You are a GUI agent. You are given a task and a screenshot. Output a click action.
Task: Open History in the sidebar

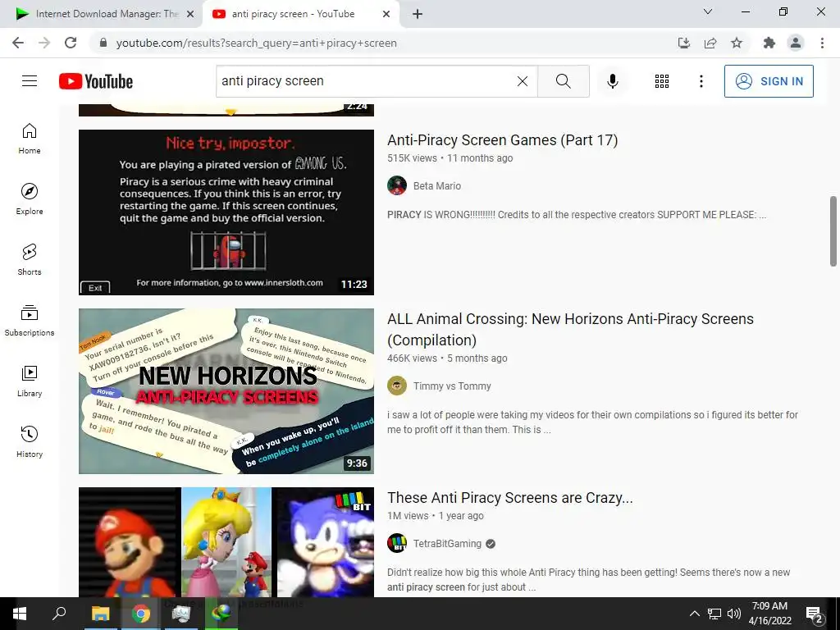click(30, 441)
